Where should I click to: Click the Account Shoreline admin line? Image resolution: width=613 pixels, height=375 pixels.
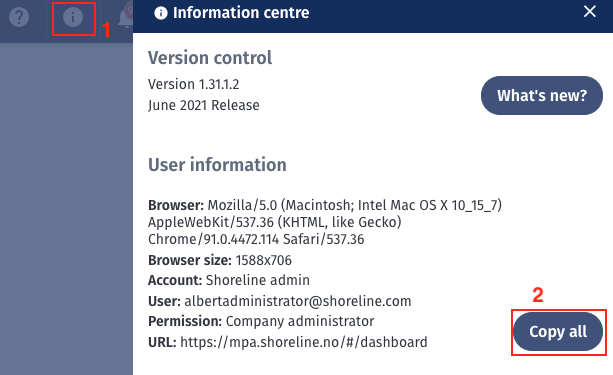click(x=229, y=280)
